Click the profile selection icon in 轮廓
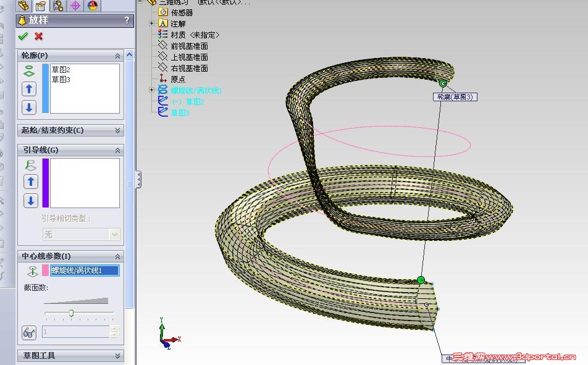Image resolution: width=588 pixels, height=365 pixels. (29, 70)
